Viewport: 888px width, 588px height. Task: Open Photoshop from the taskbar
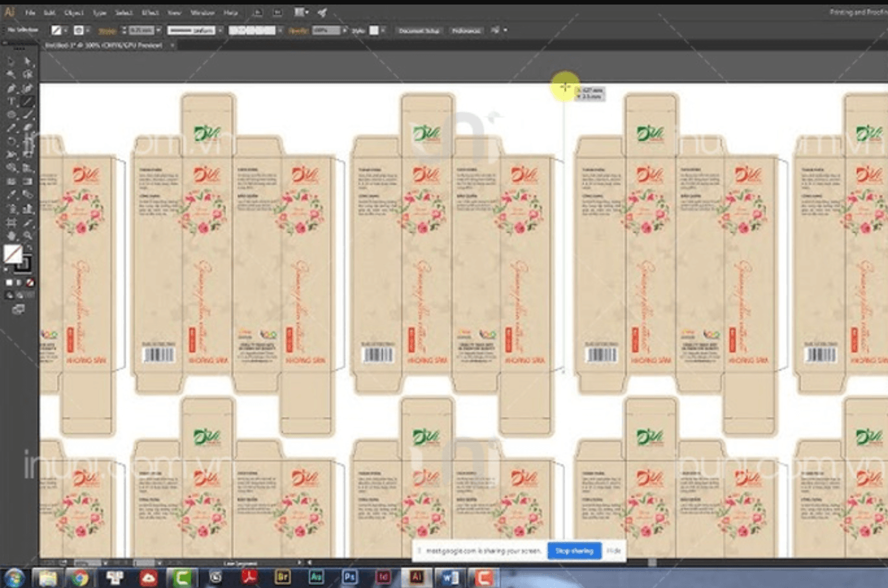coord(350,576)
